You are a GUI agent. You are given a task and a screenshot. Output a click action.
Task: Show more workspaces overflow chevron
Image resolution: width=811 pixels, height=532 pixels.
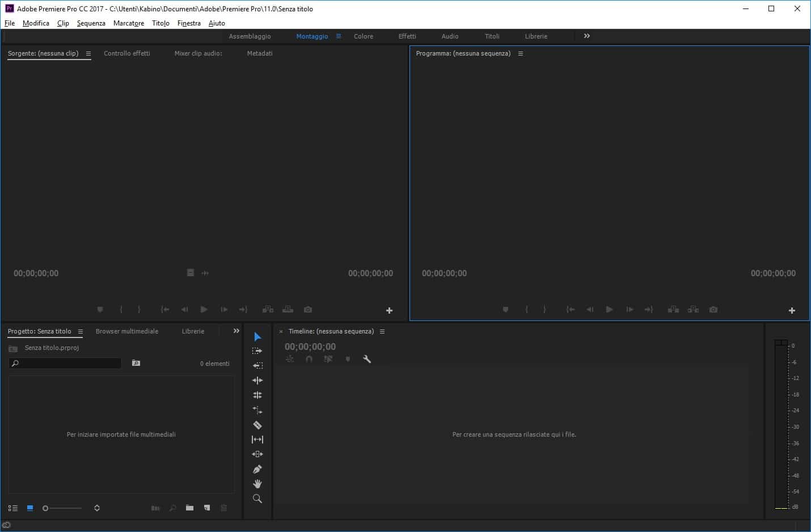tap(587, 36)
